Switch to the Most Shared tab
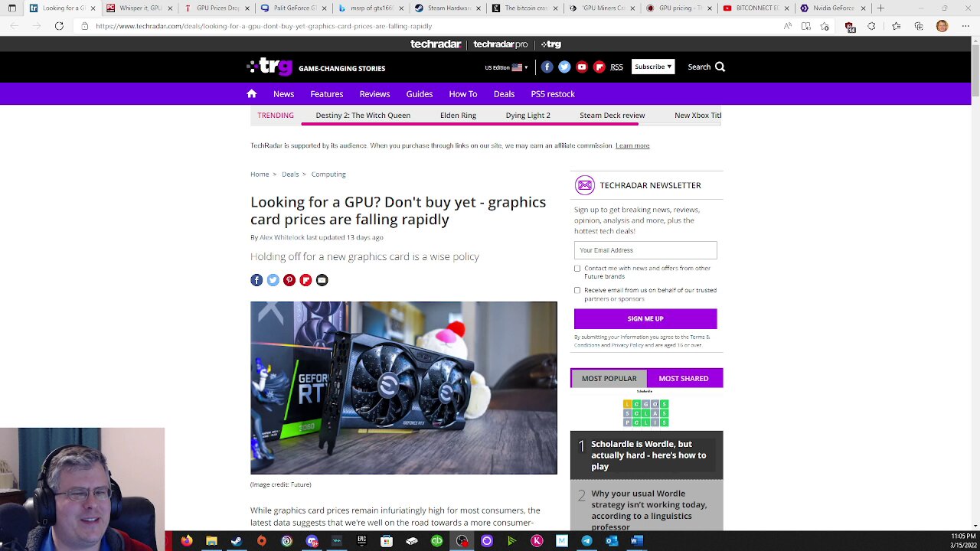This screenshot has width=980, height=551. coord(684,378)
